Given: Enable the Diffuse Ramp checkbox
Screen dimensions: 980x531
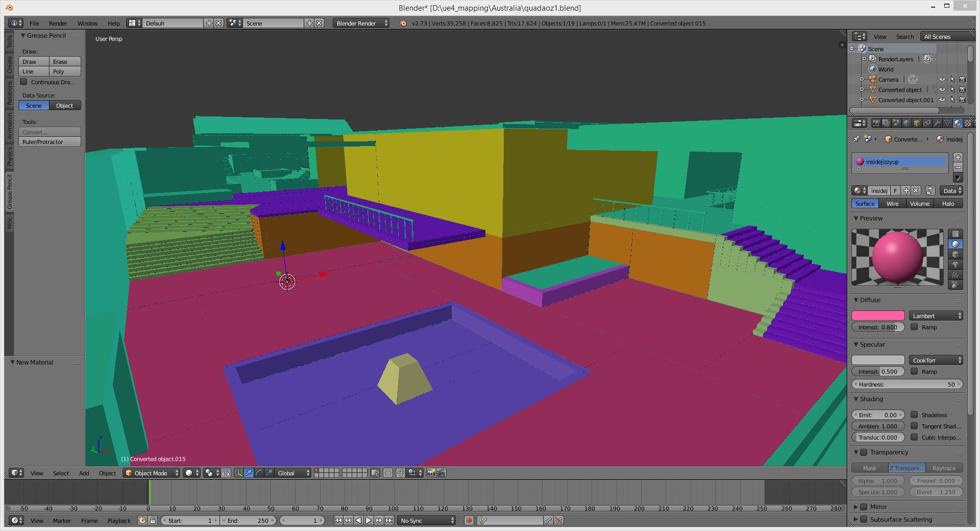Looking at the screenshot, I should pyautogui.click(x=914, y=327).
